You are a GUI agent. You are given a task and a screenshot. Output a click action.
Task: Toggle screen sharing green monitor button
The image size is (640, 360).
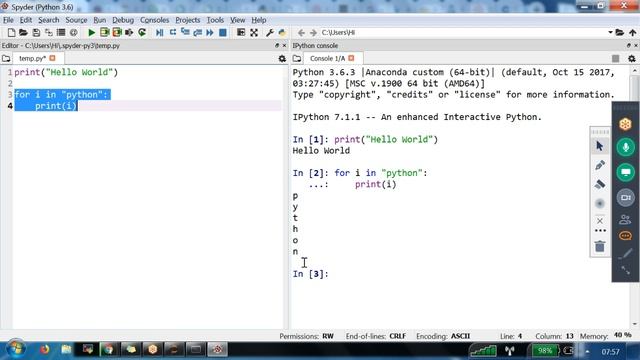coord(625,172)
